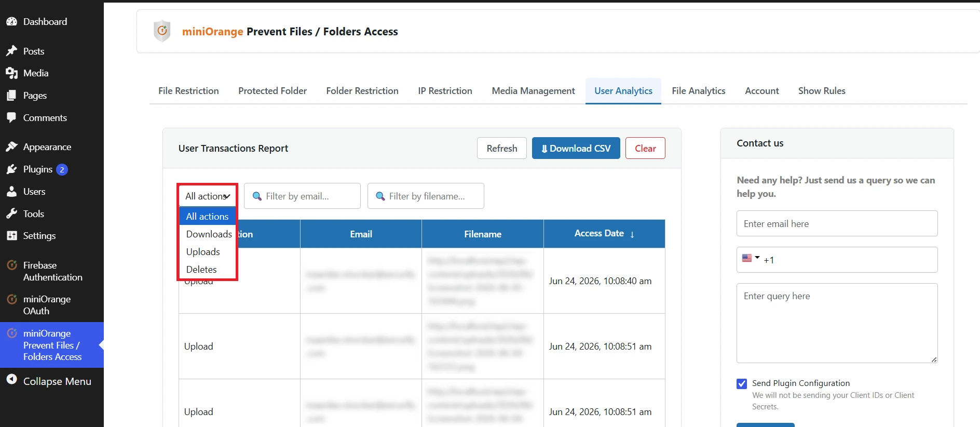Click the Plugins update count badge
This screenshot has width=980, height=427.
click(62, 170)
